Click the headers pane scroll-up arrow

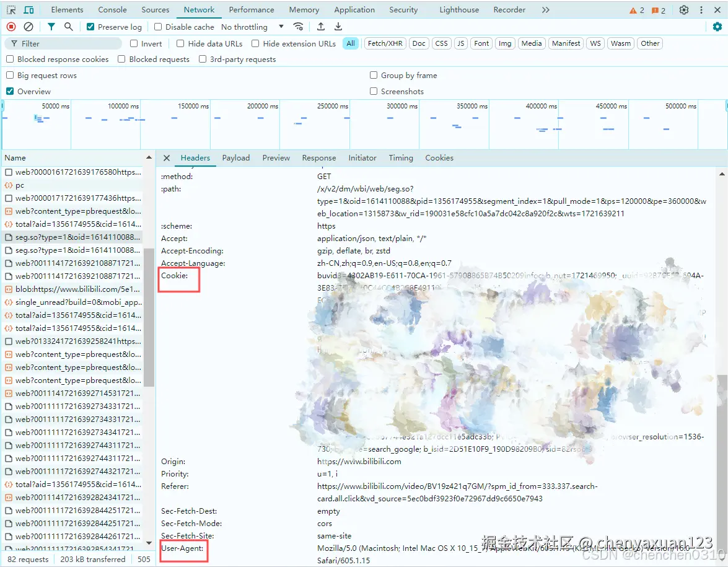click(x=722, y=174)
